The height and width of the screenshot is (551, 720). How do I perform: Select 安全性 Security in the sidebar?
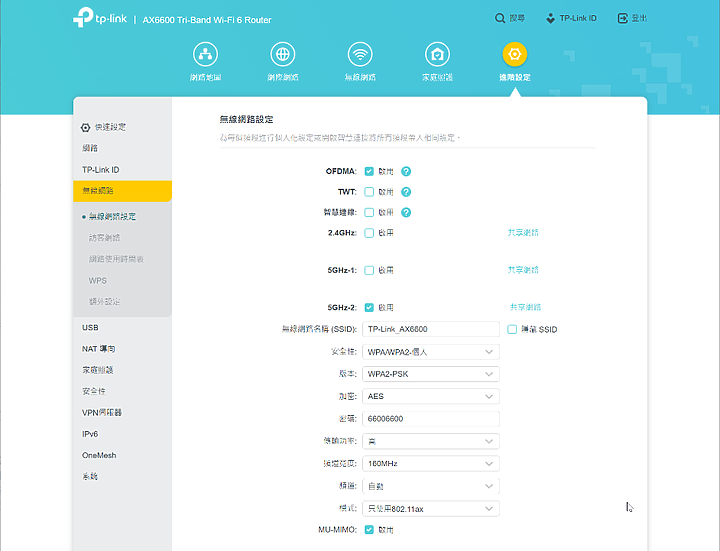click(x=94, y=391)
